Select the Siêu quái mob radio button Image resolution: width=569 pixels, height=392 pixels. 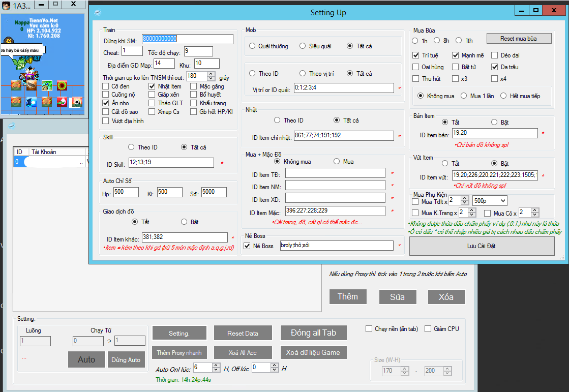[x=303, y=46]
